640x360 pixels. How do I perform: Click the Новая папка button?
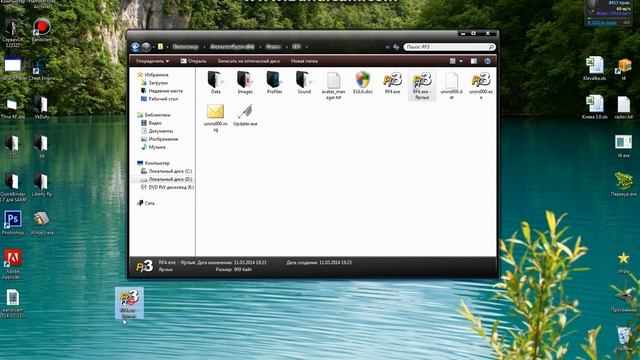[304, 61]
